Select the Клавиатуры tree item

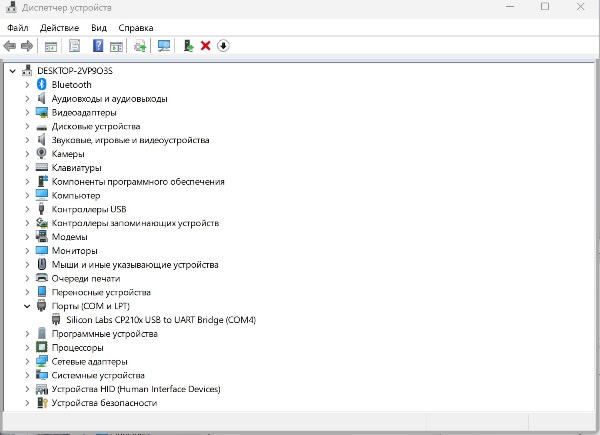(76, 168)
